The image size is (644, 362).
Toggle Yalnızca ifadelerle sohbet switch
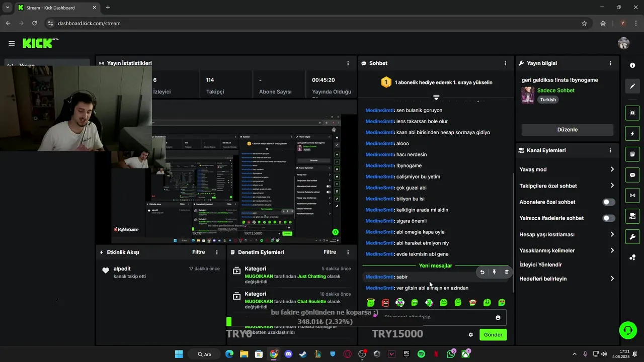click(x=609, y=218)
